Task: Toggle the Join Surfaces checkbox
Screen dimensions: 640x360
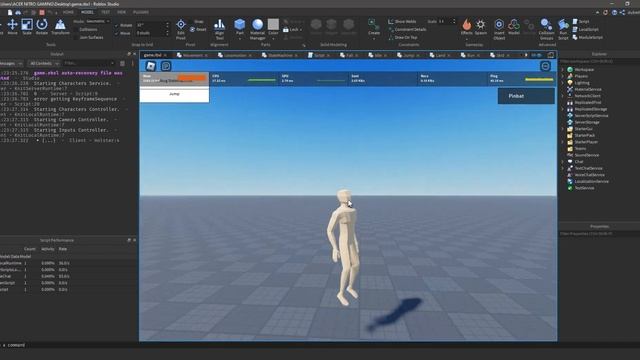Action: [x=76, y=37]
